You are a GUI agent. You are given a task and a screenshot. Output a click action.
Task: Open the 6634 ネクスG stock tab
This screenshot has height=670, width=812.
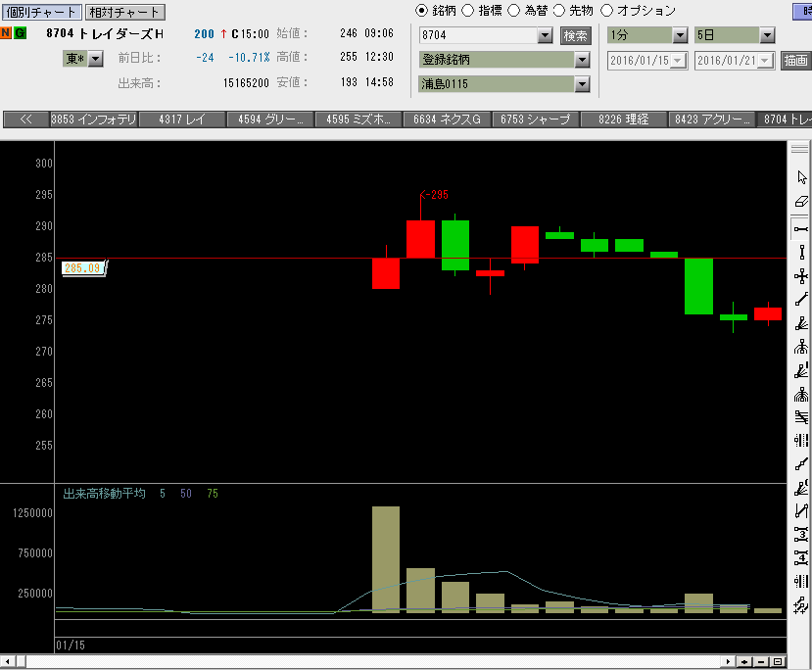point(447,120)
